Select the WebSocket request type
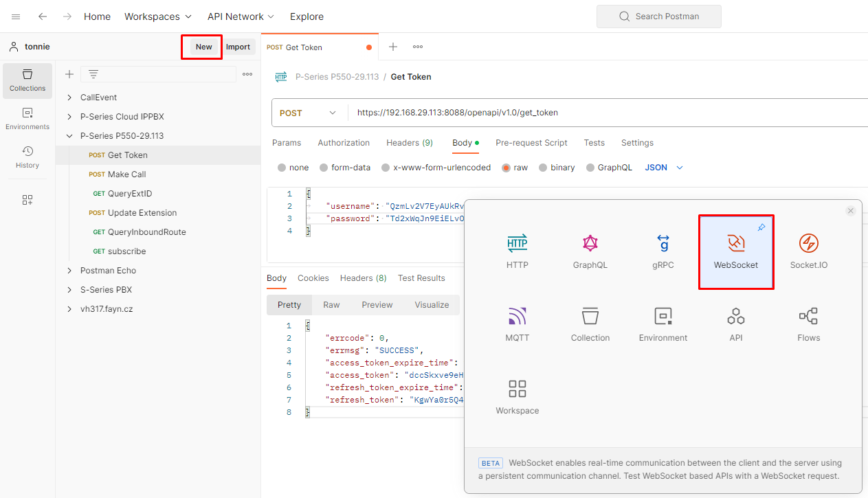 [736, 252]
